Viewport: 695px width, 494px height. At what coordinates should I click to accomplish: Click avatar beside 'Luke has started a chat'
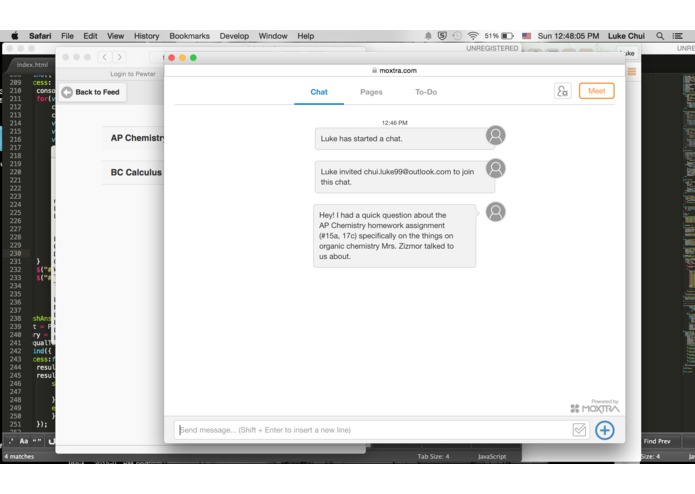[496, 135]
